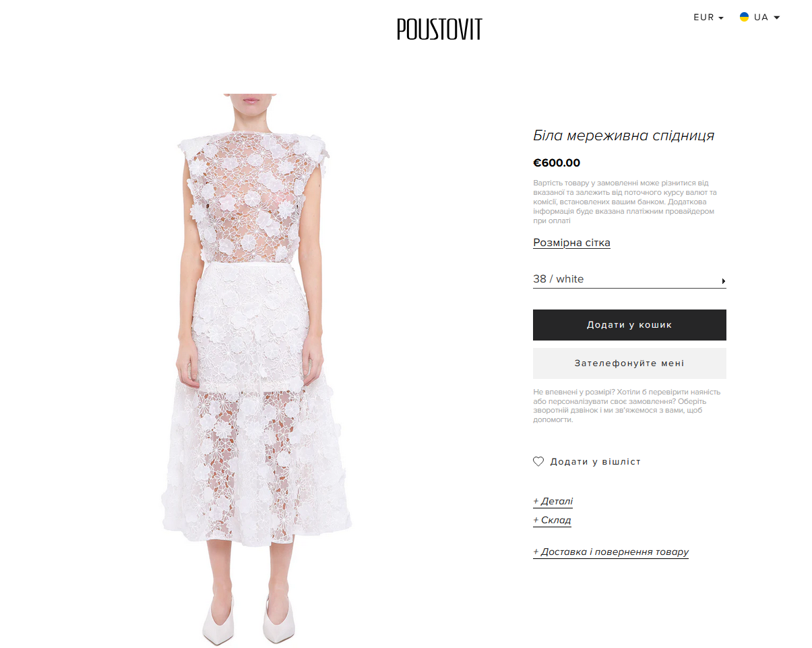
Task: Click the Додати у вішліст text link
Action: point(596,462)
